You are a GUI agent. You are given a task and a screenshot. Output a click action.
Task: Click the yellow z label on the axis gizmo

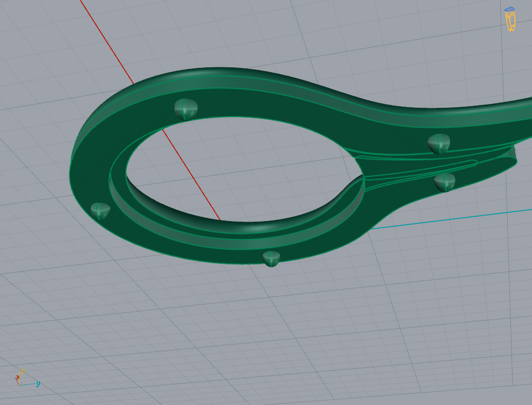(23, 372)
